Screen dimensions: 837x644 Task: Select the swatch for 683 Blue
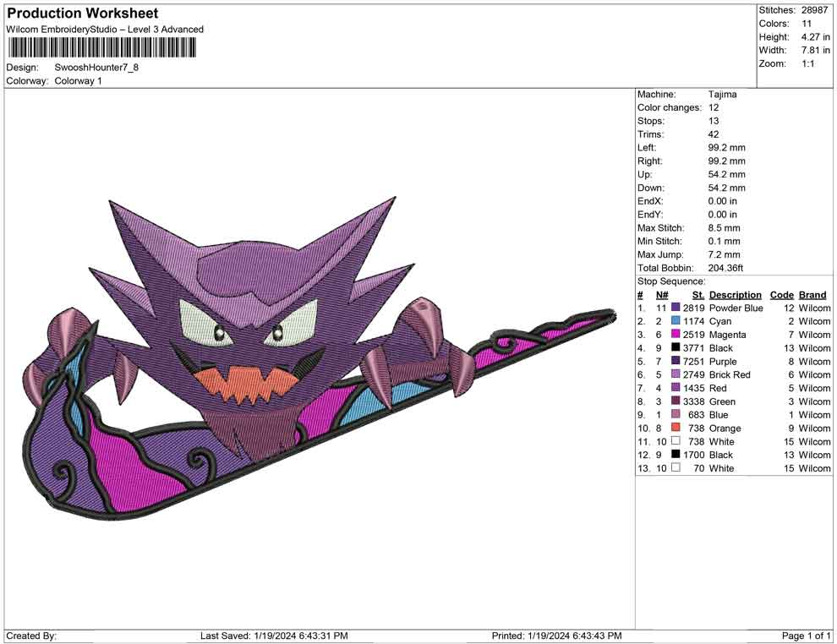(x=676, y=414)
